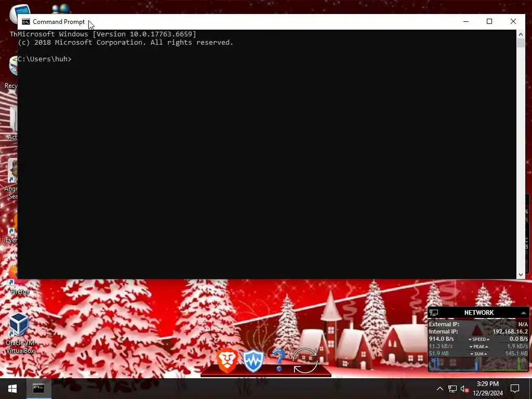Viewport: 532px width, 399px height.
Task: Open the network icon in system tray
Action: [453, 389]
